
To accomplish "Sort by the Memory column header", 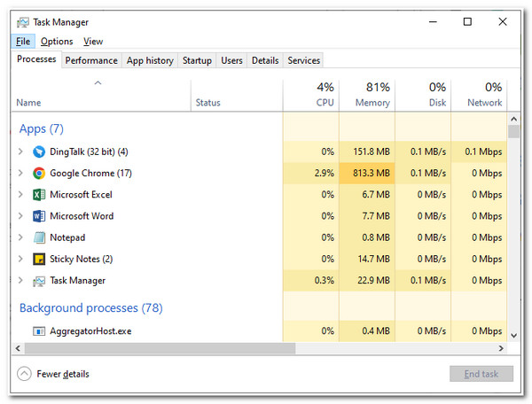I will point(367,95).
